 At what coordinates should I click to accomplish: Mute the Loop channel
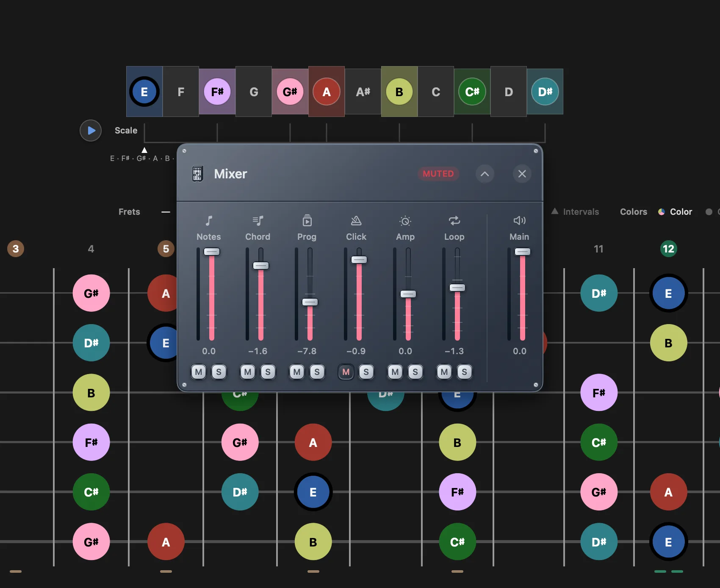click(x=444, y=372)
